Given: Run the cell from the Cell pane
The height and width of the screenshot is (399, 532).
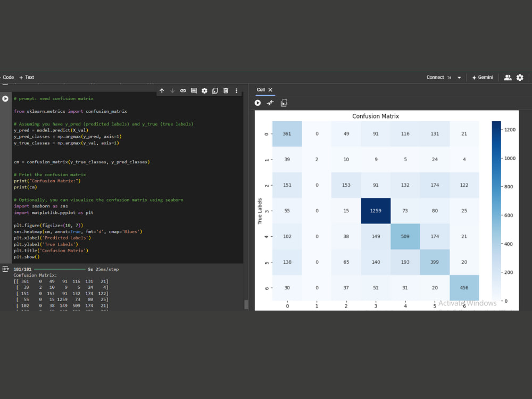Looking at the screenshot, I should pos(258,103).
